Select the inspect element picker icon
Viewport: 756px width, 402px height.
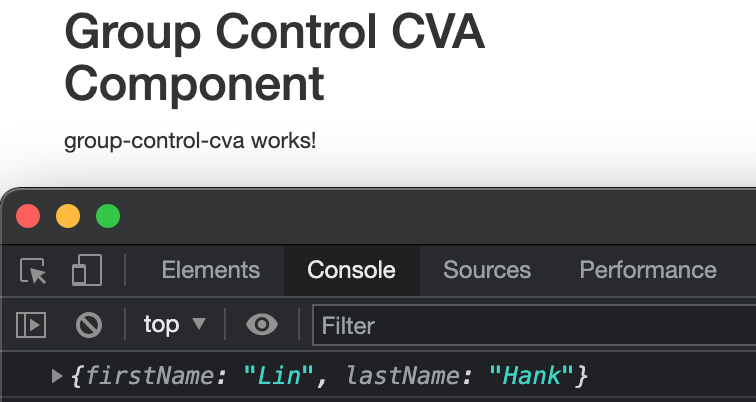33,270
